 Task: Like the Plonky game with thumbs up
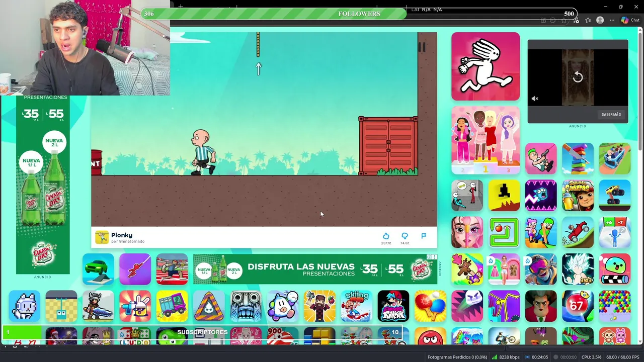pyautogui.click(x=386, y=236)
